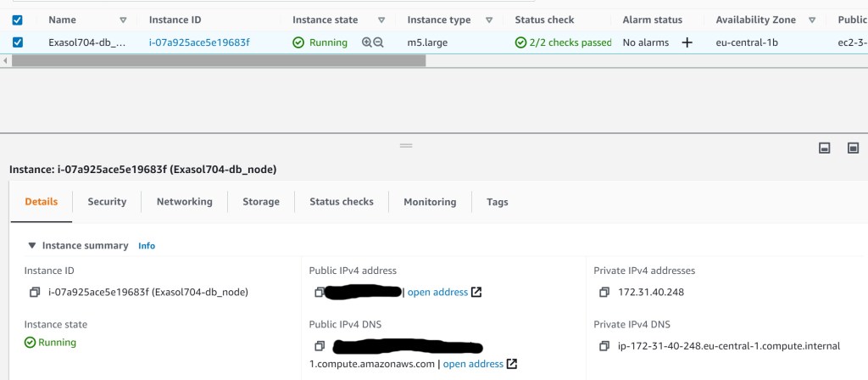Uncheck the Exasol704-db row checkbox
This screenshot has height=380, width=868.
pyautogui.click(x=18, y=42)
